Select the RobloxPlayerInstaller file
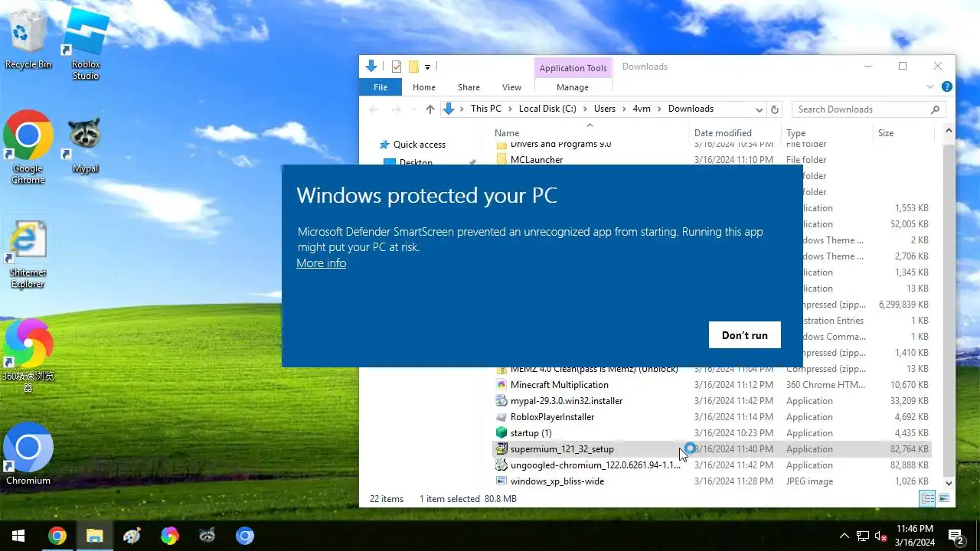The height and width of the screenshot is (551, 980). coord(552,417)
